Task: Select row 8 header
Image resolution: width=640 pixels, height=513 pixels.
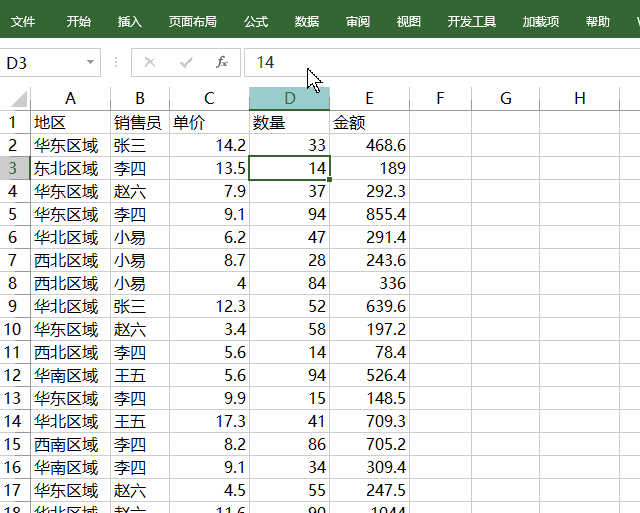Action: [x=15, y=283]
